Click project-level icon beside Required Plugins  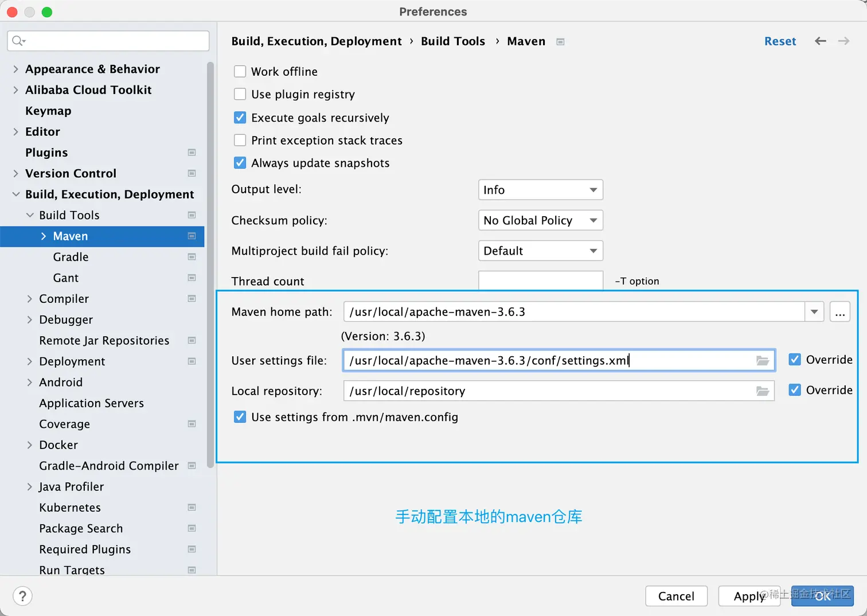pyautogui.click(x=192, y=549)
